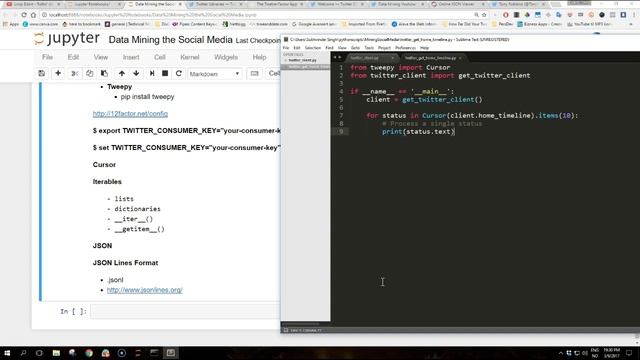Screen dimensions: 640x360
Task: Click the system clock on the taskbar
Action: [x=611, y=353]
